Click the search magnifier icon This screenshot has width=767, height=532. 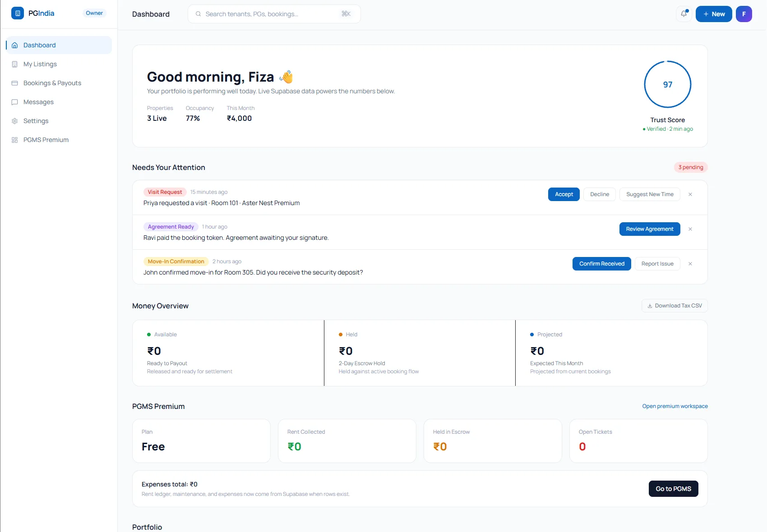pos(198,14)
